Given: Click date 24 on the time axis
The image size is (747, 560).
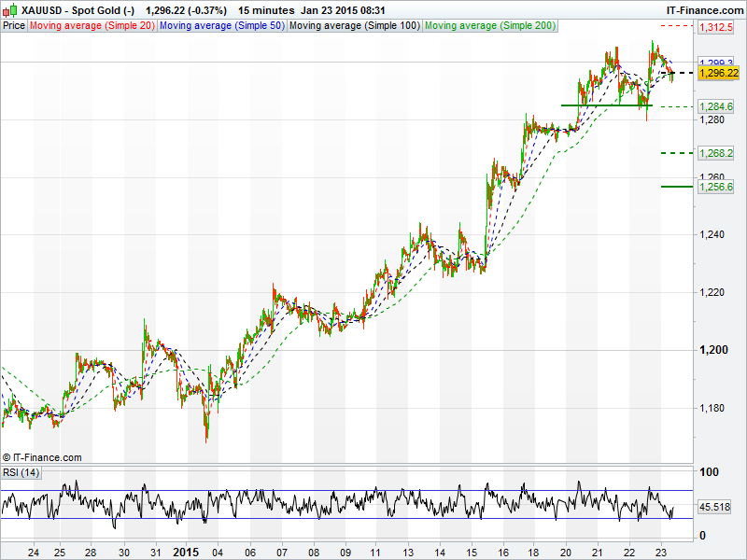Looking at the screenshot, I should coord(34,553).
